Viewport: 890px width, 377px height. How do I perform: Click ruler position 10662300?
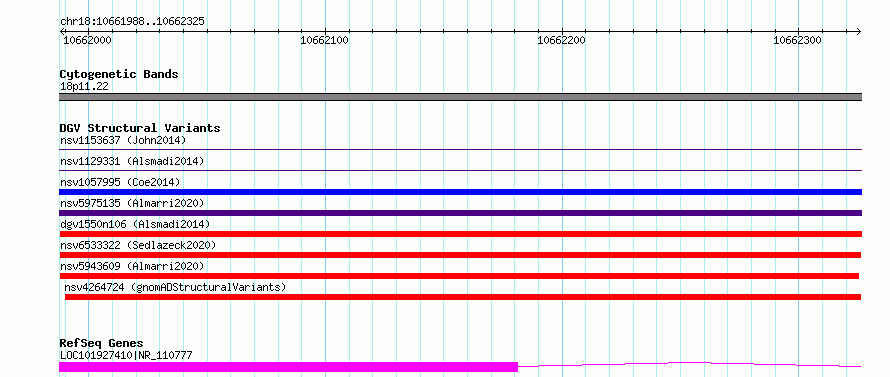click(x=797, y=40)
